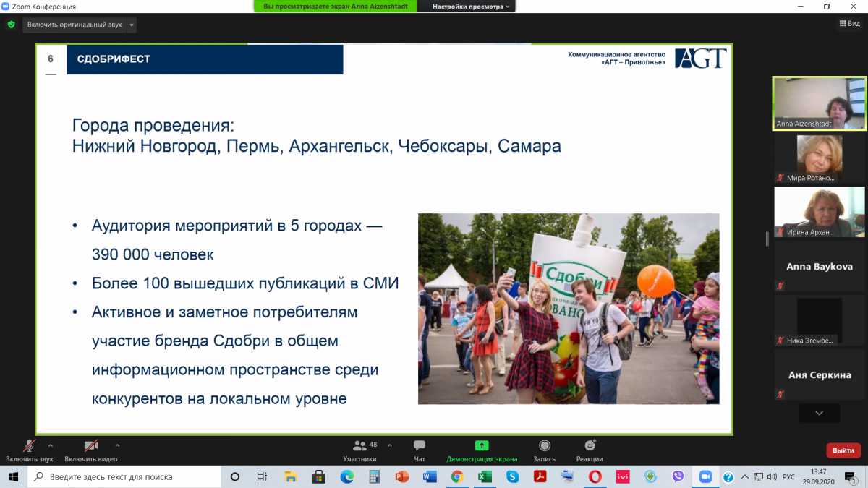
Task: Switch to Word on taskbar
Action: [x=430, y=477]
